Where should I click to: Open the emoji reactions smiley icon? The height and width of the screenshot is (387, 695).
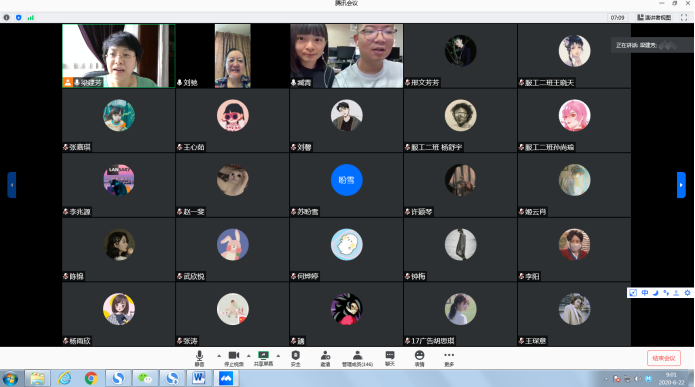coord(419,358)
